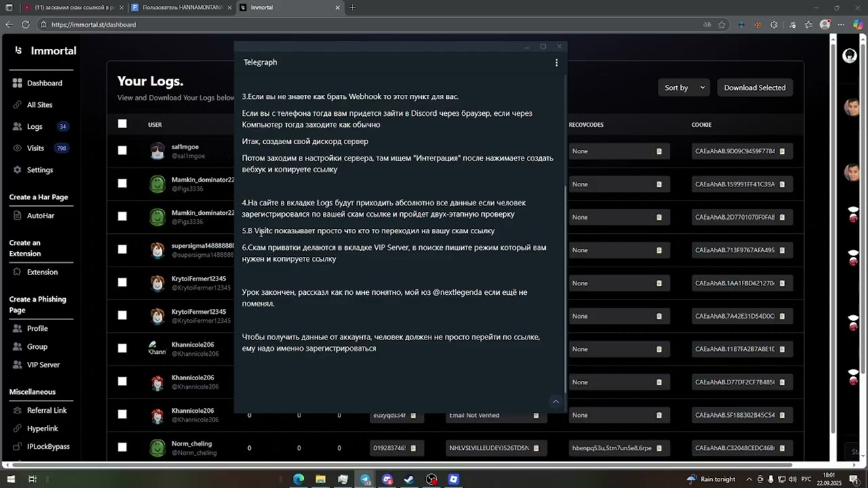Reload the page with the refresh button

(26, 24)
